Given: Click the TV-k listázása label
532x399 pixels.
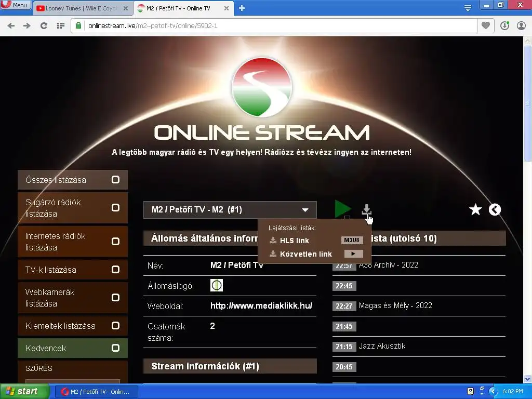Looking at the screenshot, I should (50, 270).
